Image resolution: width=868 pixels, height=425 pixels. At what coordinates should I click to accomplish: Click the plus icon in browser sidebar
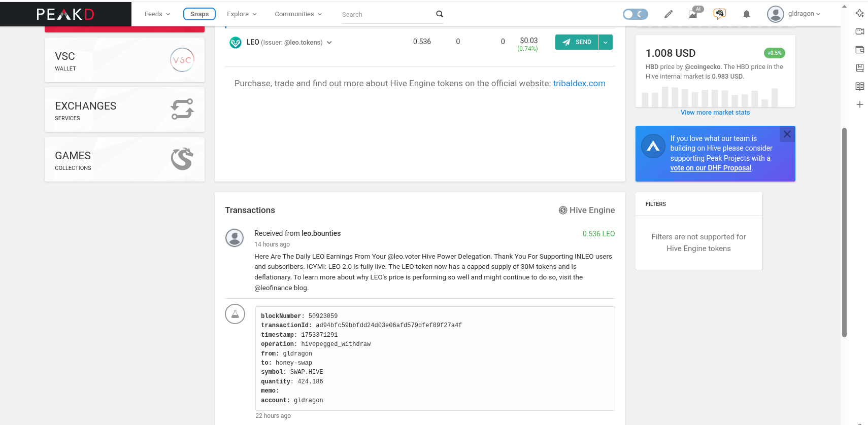pyautogui.click(x=859, y=104)
